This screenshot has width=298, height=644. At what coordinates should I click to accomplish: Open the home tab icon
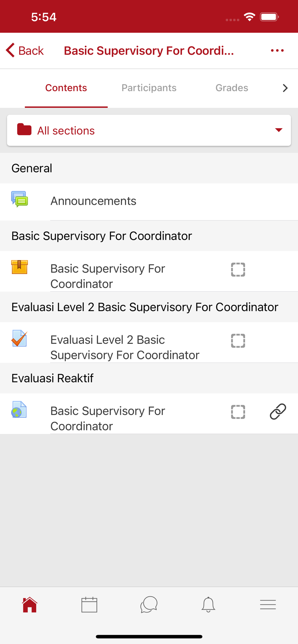pyautogui.click(x=30, y=605)
